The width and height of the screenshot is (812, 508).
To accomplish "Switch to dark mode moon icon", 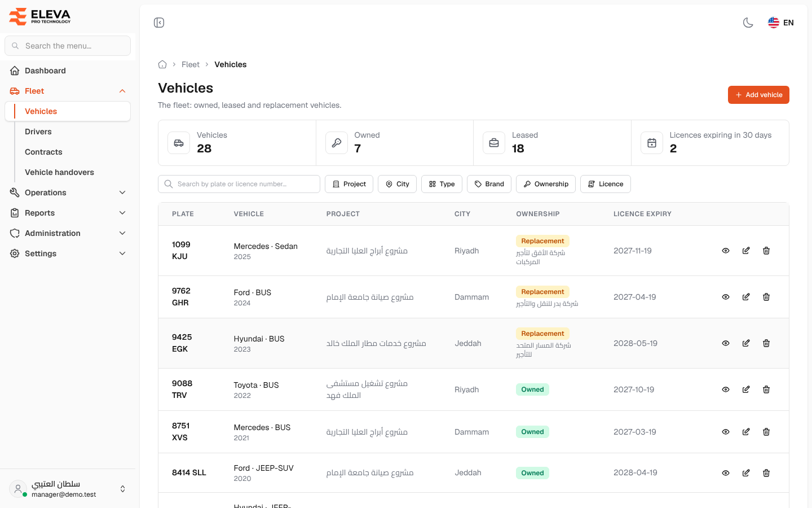I will coord(748,23).
